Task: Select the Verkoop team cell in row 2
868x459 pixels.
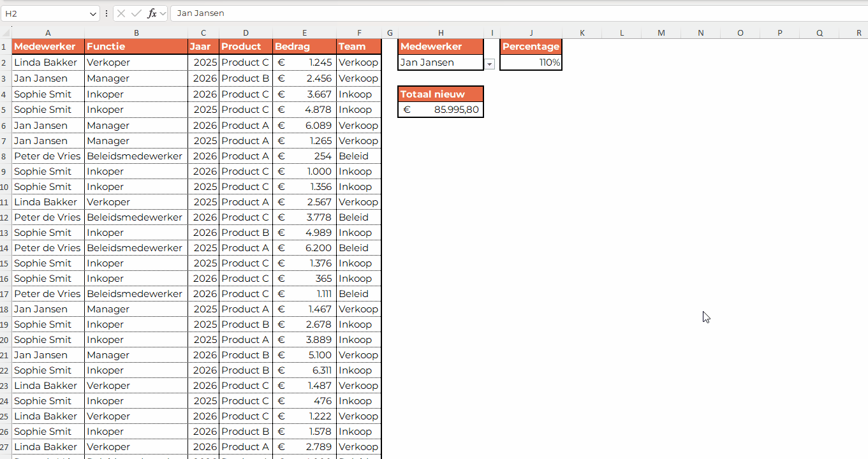Action: tap(358, 62)
